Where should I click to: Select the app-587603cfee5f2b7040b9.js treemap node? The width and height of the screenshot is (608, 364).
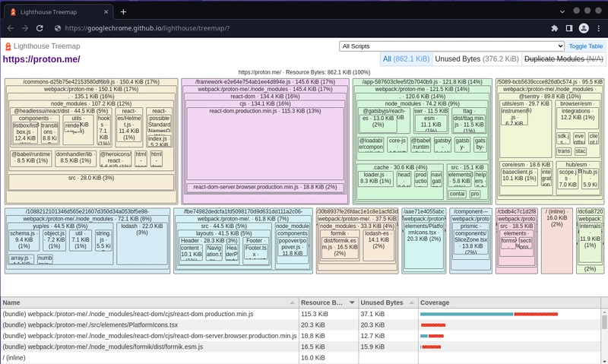(x=423, y=82)
